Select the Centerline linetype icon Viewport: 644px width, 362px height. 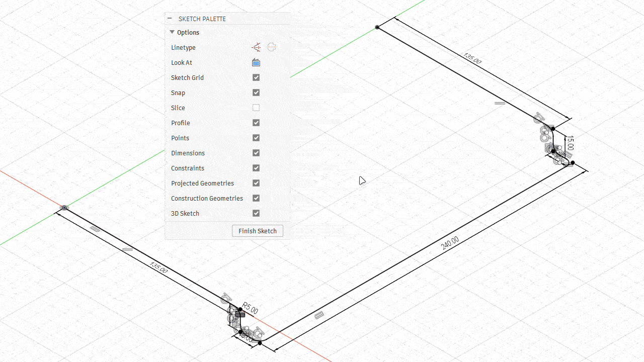(272, 47)
